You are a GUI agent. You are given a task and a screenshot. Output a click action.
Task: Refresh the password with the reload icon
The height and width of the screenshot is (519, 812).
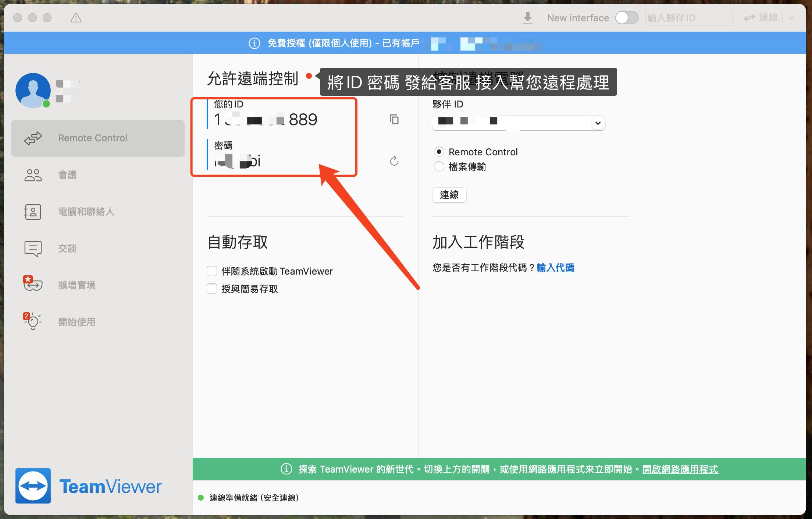394,161
